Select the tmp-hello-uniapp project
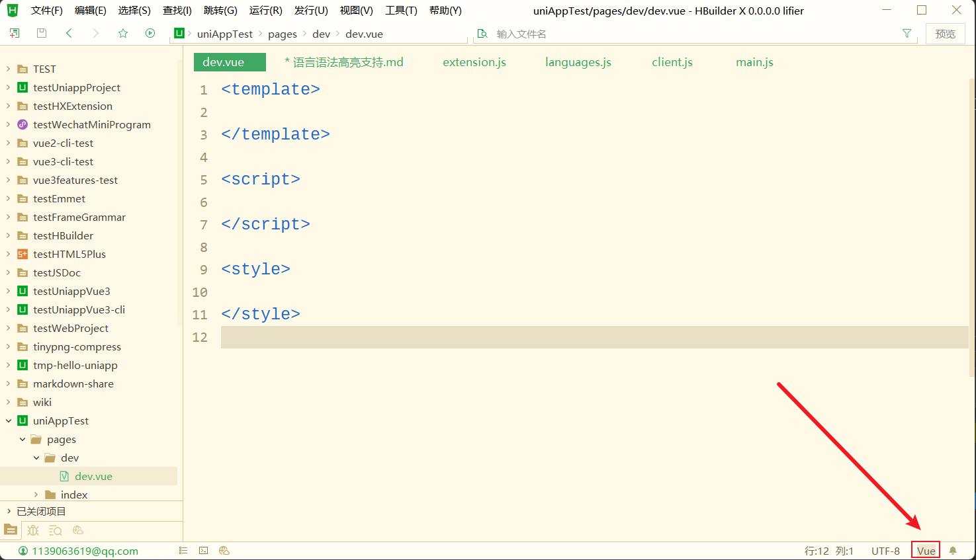The height and width of the screenshot is (560, 976). click(75, 365)
